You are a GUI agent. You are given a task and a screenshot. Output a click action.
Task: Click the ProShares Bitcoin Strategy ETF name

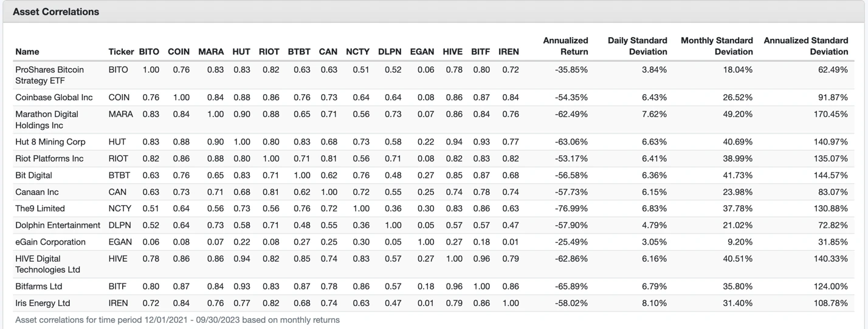(x=50, y=75)
